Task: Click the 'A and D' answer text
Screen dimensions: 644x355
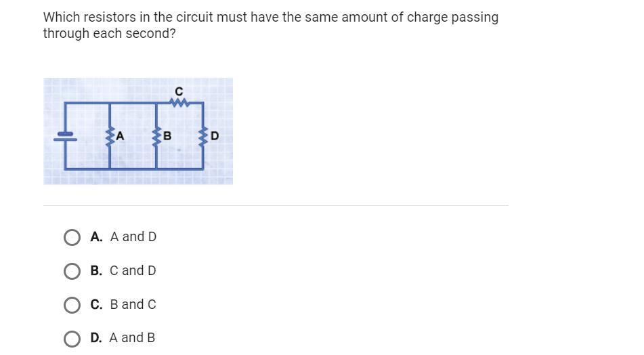Action: coord(133,237)
